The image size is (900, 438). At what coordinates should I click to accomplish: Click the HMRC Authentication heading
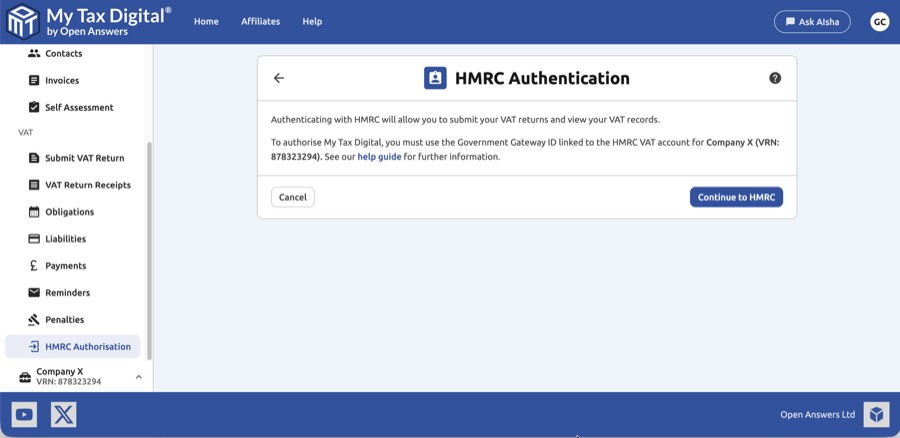(x=542, y=78)
